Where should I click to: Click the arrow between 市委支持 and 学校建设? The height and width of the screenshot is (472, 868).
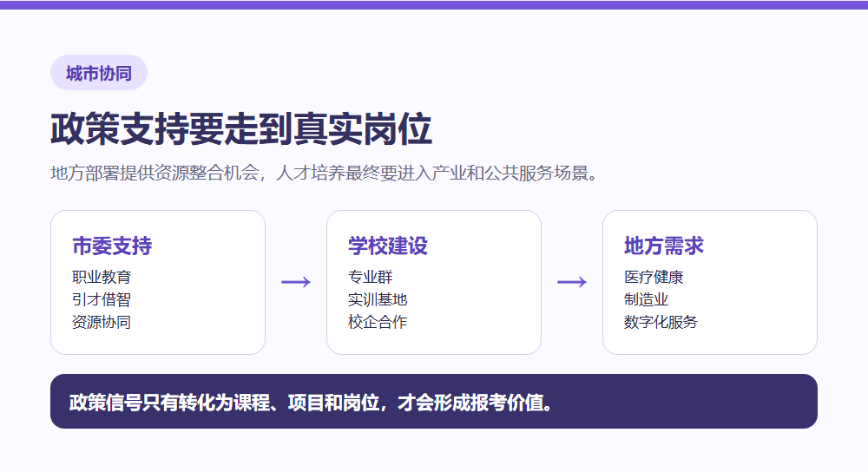(x=296, y=282)
